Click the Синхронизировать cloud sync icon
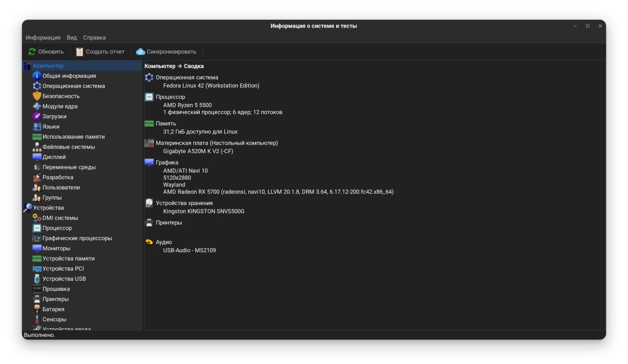 pos(141,52)
